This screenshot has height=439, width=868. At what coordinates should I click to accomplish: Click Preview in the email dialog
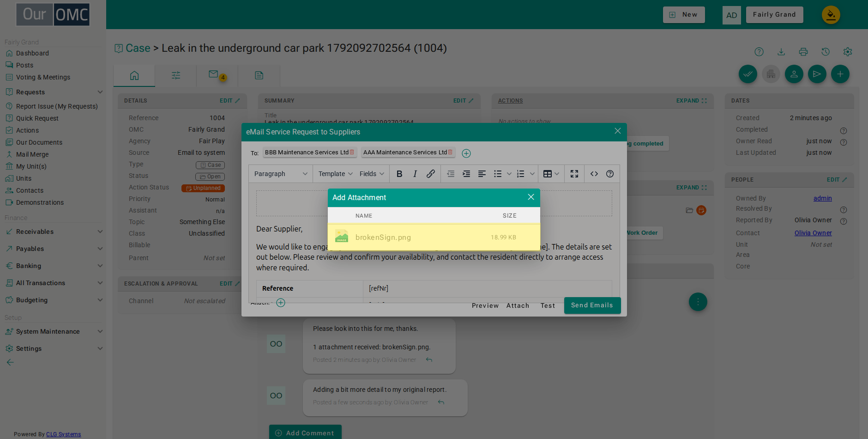coord(485,305)
